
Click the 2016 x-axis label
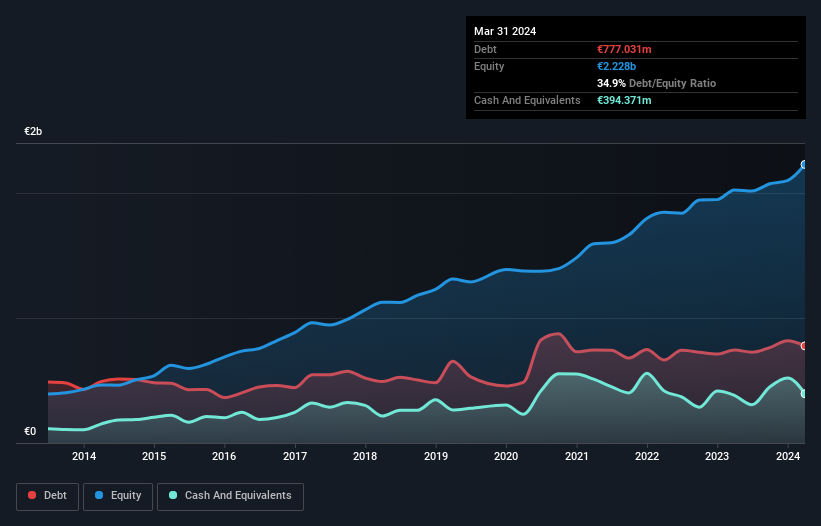(x=224, y=456)
